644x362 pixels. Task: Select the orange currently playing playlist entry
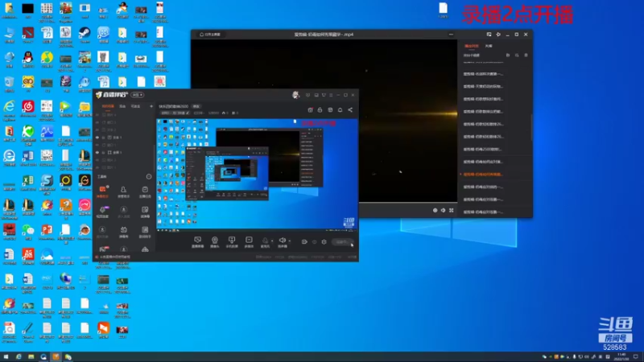pyautogui.click(x=483, y=175)
